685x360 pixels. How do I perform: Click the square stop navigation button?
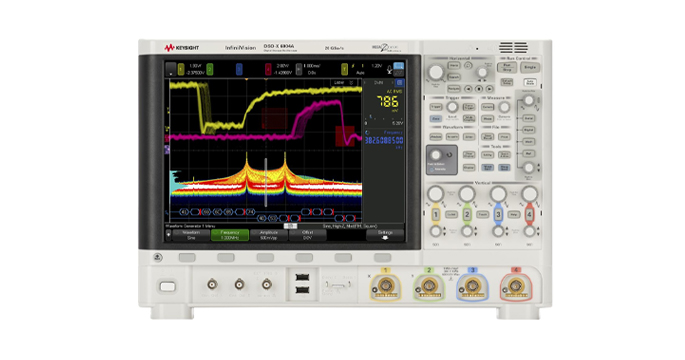tap(479, 89)
